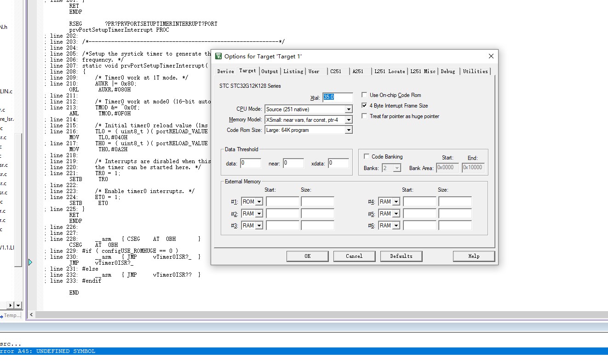Enable Use On-chip Code Rom
The height and width of the screenshot is (364, 608).
tap(365, 95)
